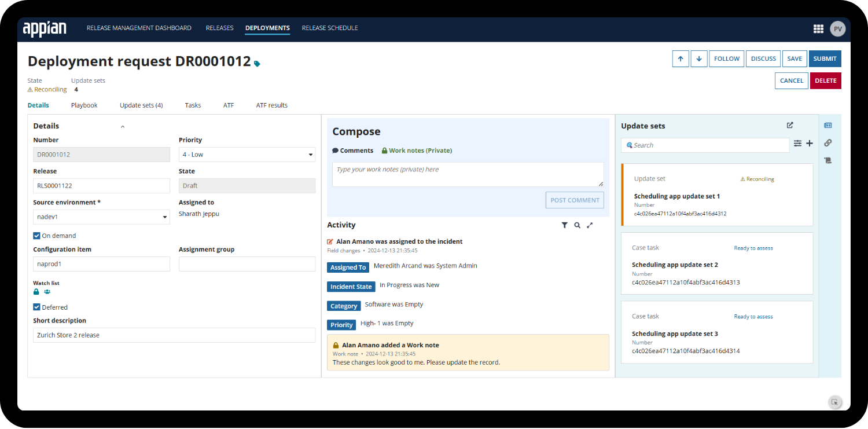Open the Release Schedule page

(x=330, y=28)
